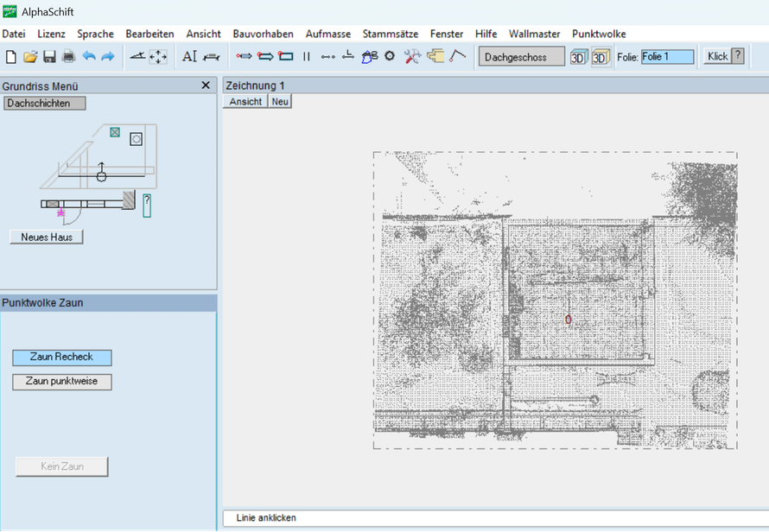Image resolution: width=769 pixels, height=532 pixels.
Task: Click the Zaun punktweise button
Action: (x=62, y=382)
